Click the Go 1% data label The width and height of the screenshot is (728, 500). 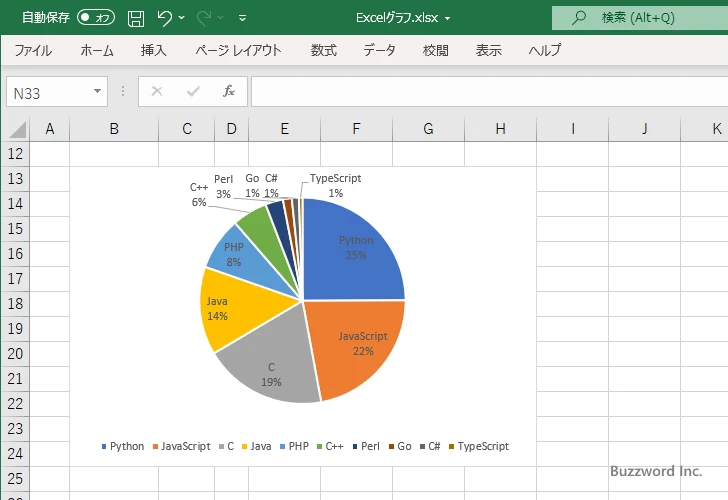tap(252, 185)
